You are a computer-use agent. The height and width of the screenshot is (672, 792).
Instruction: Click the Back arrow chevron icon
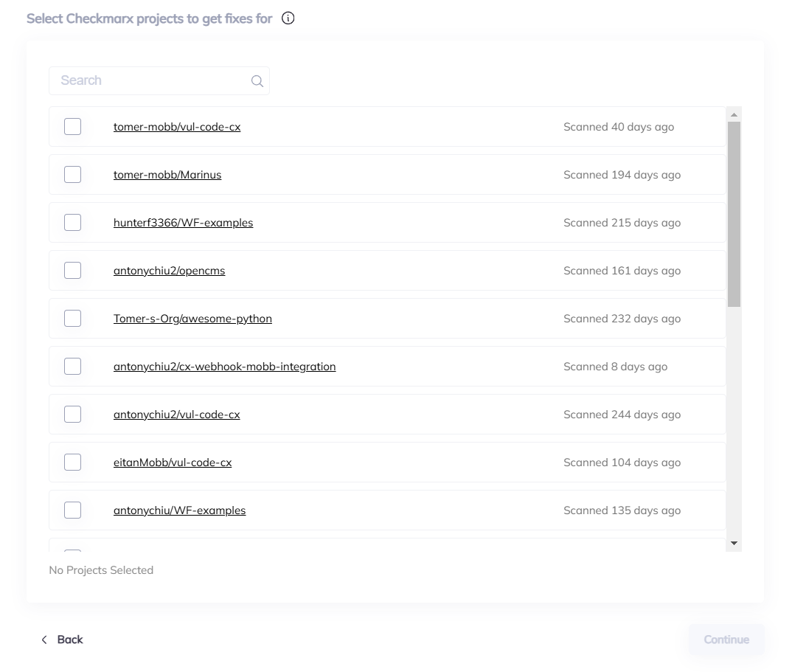[44, 640]
